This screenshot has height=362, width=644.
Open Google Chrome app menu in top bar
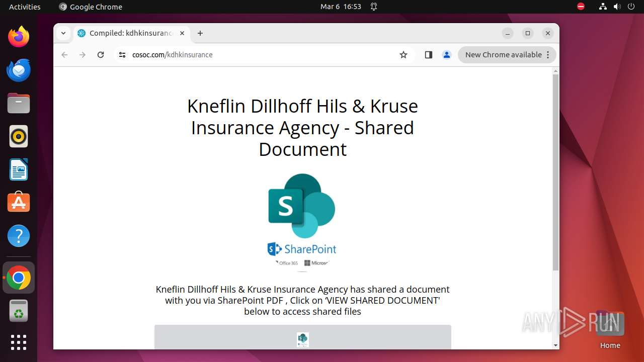(x=91, y=7)
